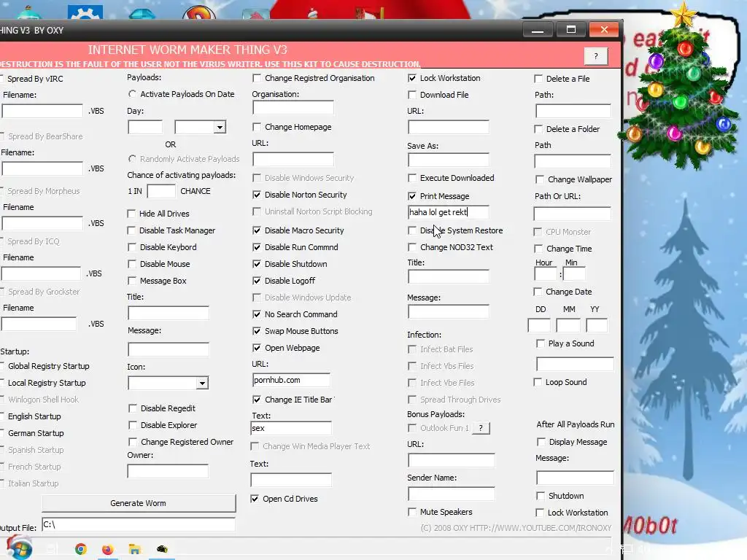Open the file explorer taskbar icon

pos(135,549)
